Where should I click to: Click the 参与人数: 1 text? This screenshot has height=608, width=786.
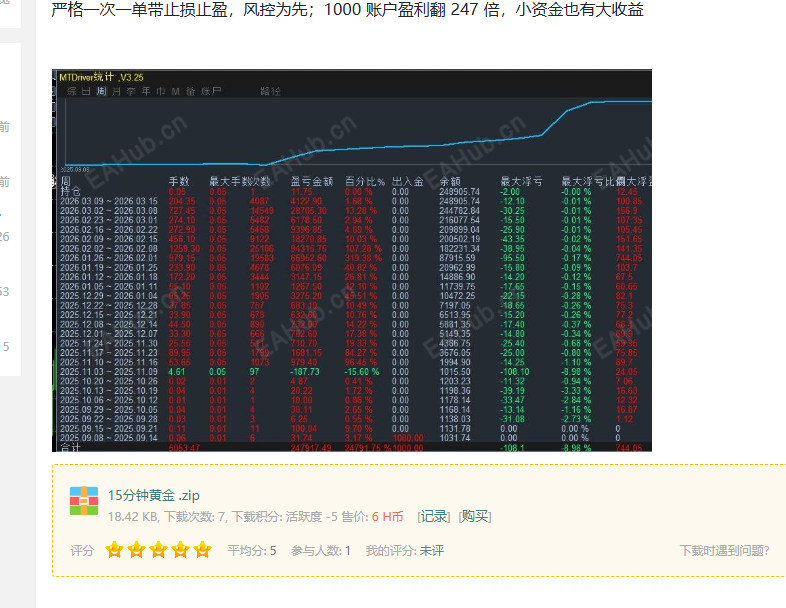coord(321,550)
